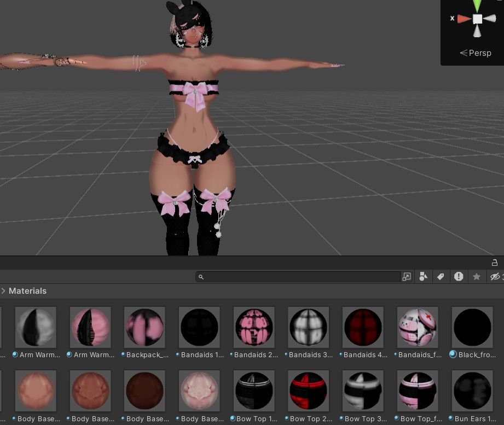
Task: Click the red X axis cone on scene gizmo
Action: pyautogui.click(x=464, y=19)
